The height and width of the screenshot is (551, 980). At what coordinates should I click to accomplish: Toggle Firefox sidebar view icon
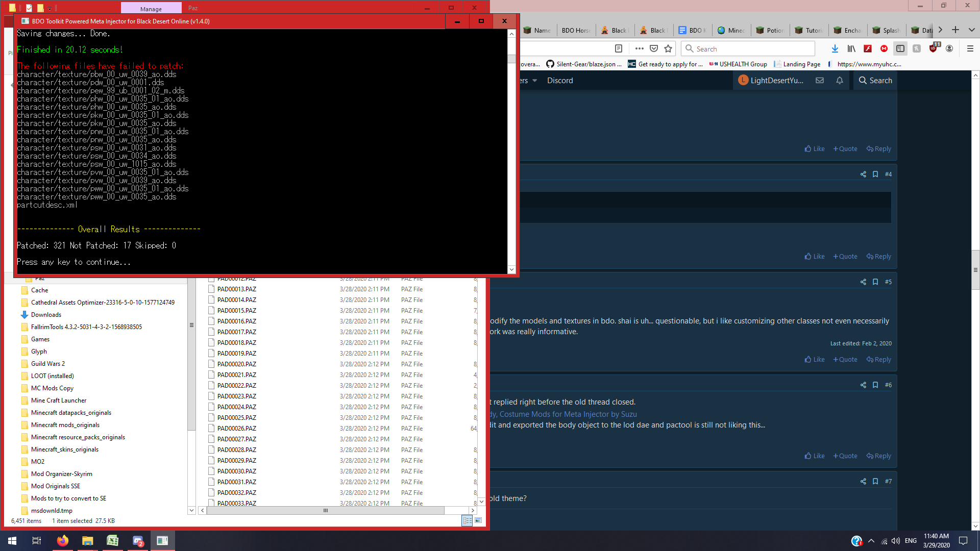click(x=900, y=48)
